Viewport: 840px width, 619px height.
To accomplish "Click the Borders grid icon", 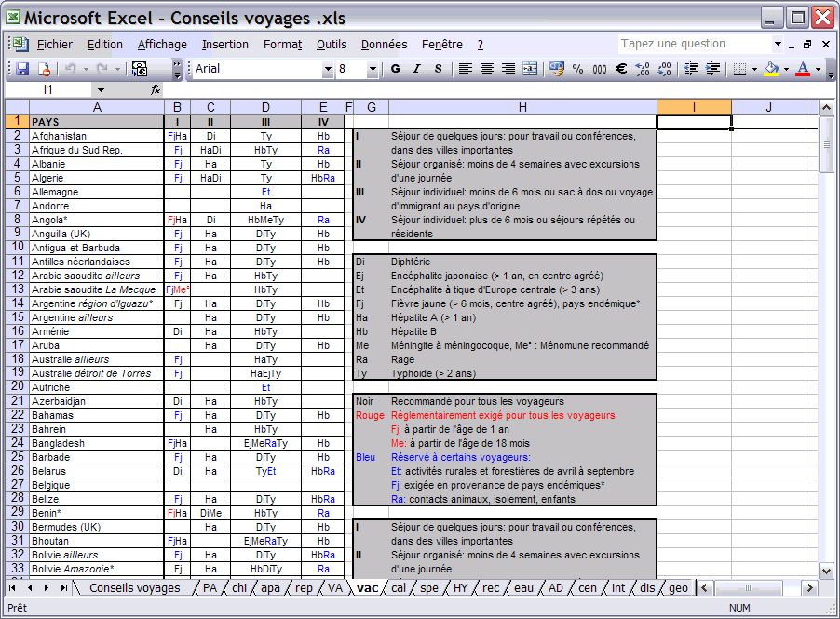I will point(739,69).
